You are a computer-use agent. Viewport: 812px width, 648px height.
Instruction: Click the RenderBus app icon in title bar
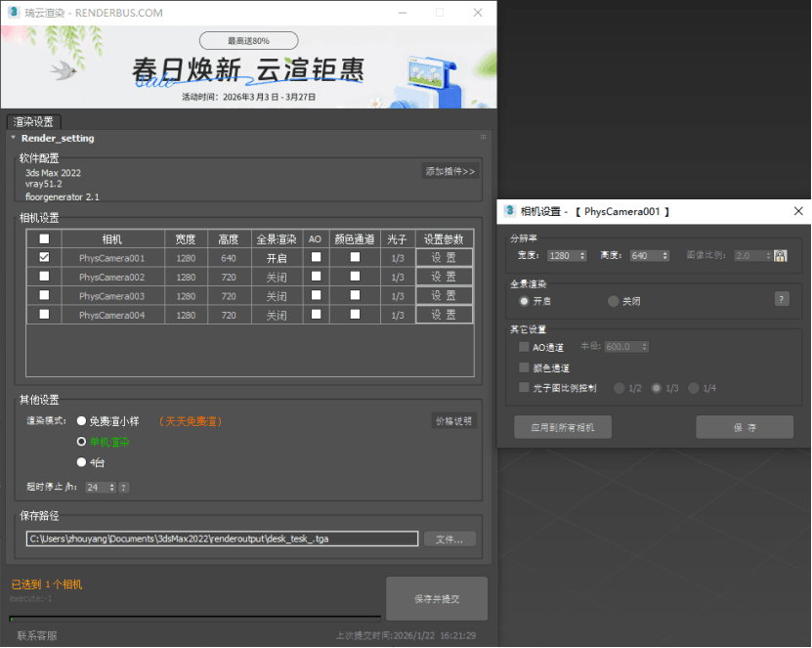(x=12, y=13)
